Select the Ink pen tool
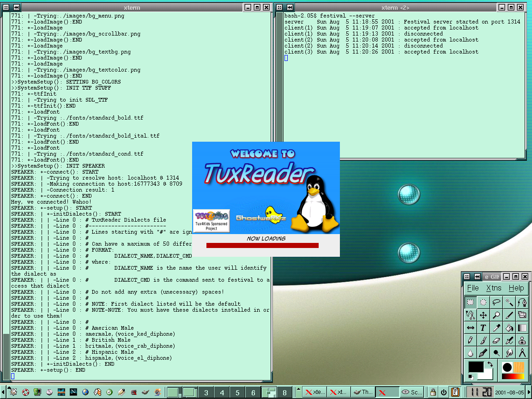 pos(483,353)
